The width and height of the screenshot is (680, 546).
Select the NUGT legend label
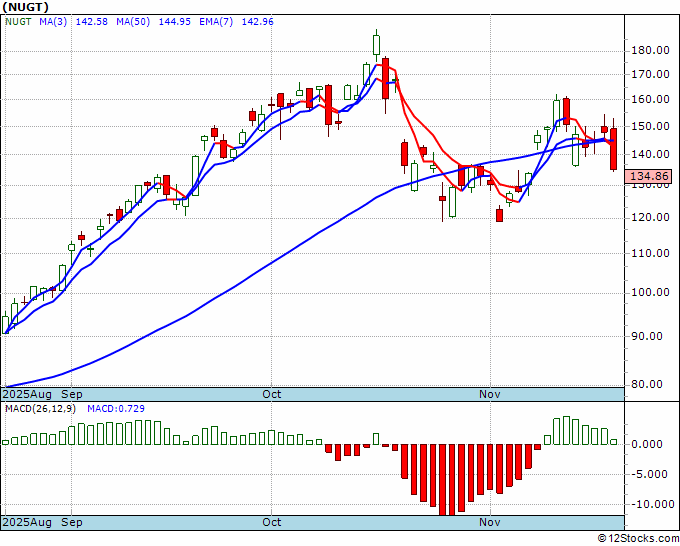click(x=18, y=22)
